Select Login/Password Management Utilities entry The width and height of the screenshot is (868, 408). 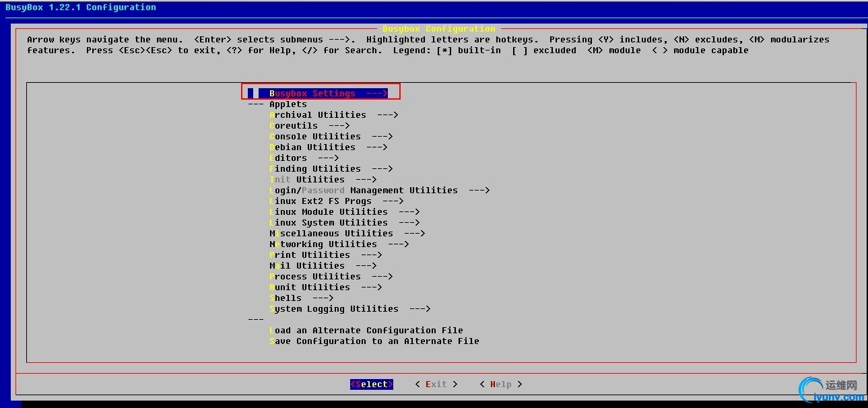coord(380,191)
